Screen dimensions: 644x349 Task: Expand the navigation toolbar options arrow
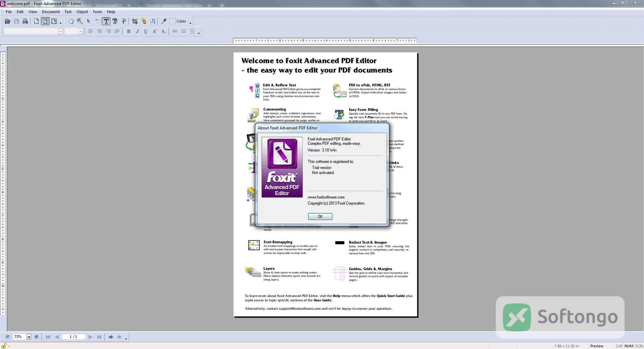click(126, 339)
